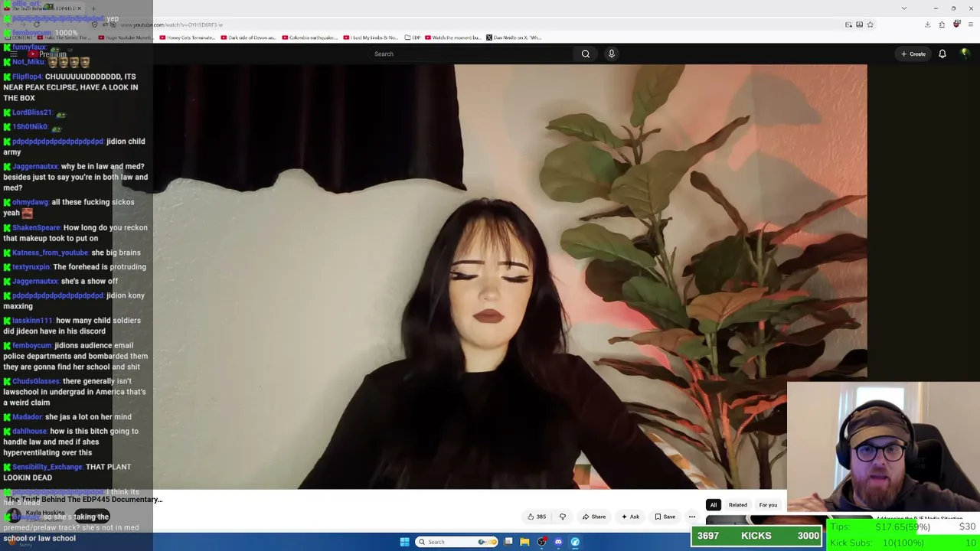Click the Ask button below video
The width and height of the screenshot is (980, 551).
coord(630,517)
